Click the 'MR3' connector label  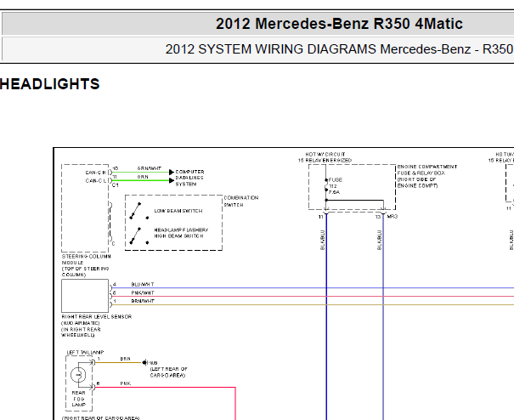[x=392, y=217]
